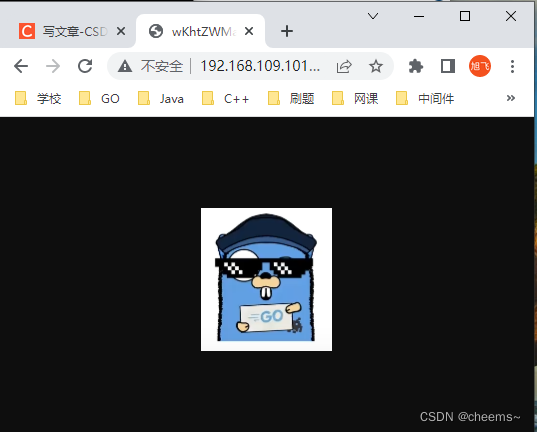Click the 不安全 security label
This screenshot has height=432, width=537.
click(x=162, y=66)
